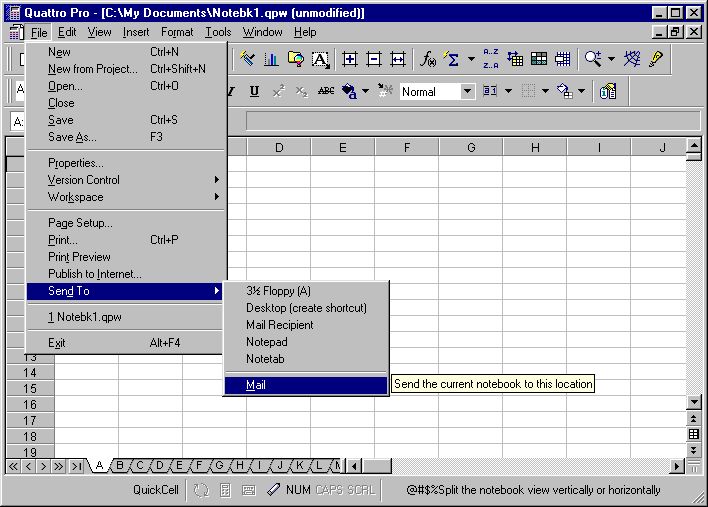708x507 pixels.
Task: Click the number format asterisk icon
Action: [385, 92]
